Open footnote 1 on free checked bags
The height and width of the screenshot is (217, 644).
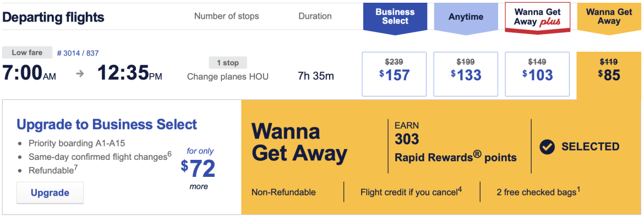point(578,189)
